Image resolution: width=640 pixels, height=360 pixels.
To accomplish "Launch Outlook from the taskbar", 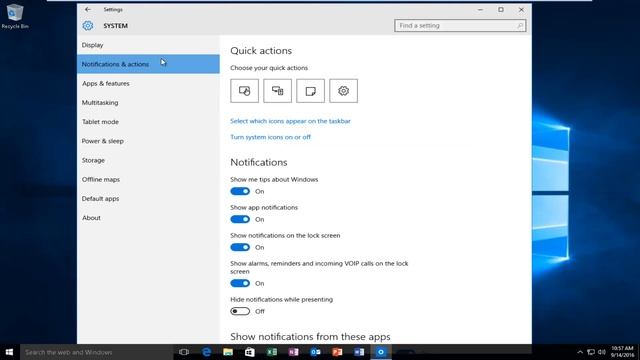I will 316,352.
